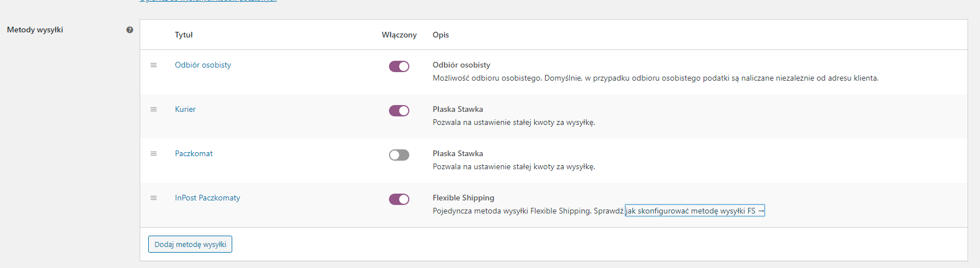Enable the Paczkomat shipping method toggle
This screenshot has width=980, height=268.
pos(399,155)
